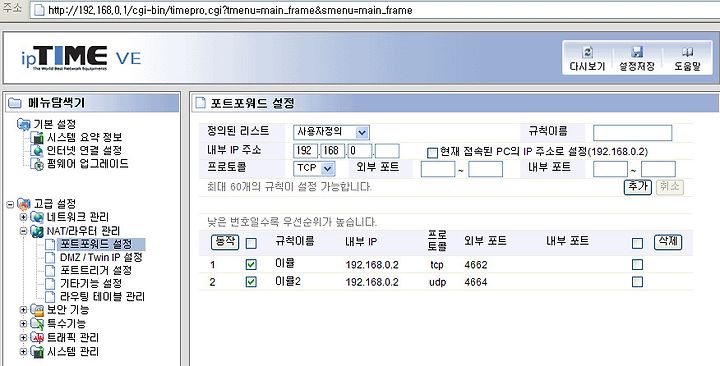Click the 포트포워드 설정 title page icon
This screenshot has height=366, width=720.
coord(200,103)
